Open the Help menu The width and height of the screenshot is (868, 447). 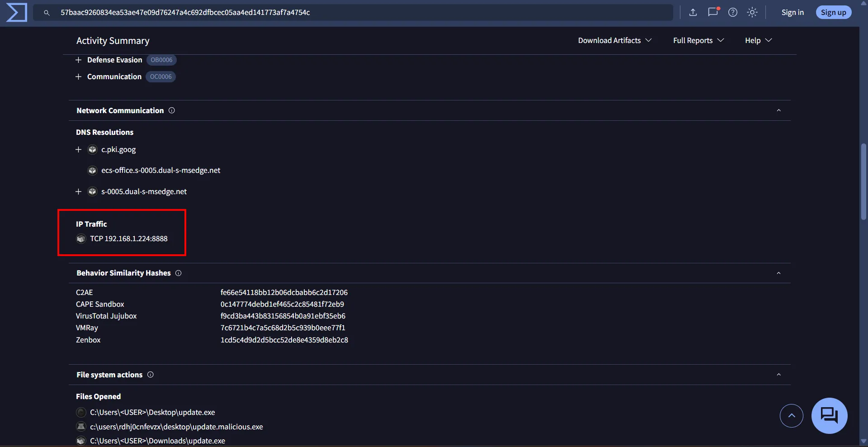[758, 40]
